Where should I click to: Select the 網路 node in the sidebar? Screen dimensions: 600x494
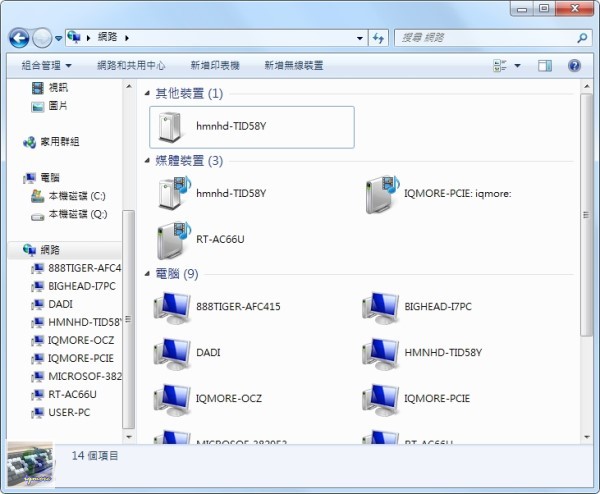pos(64,250)
